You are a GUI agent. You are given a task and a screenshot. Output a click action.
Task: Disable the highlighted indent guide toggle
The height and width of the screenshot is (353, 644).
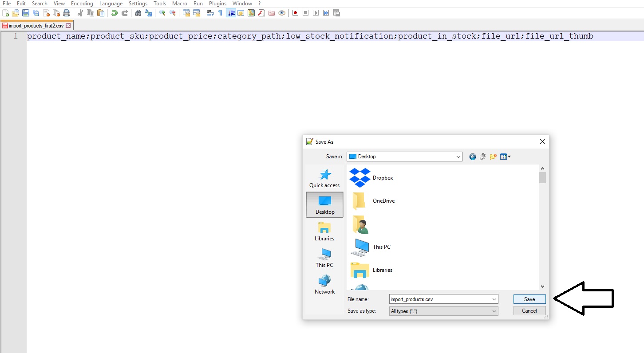[x=231, y=13]
